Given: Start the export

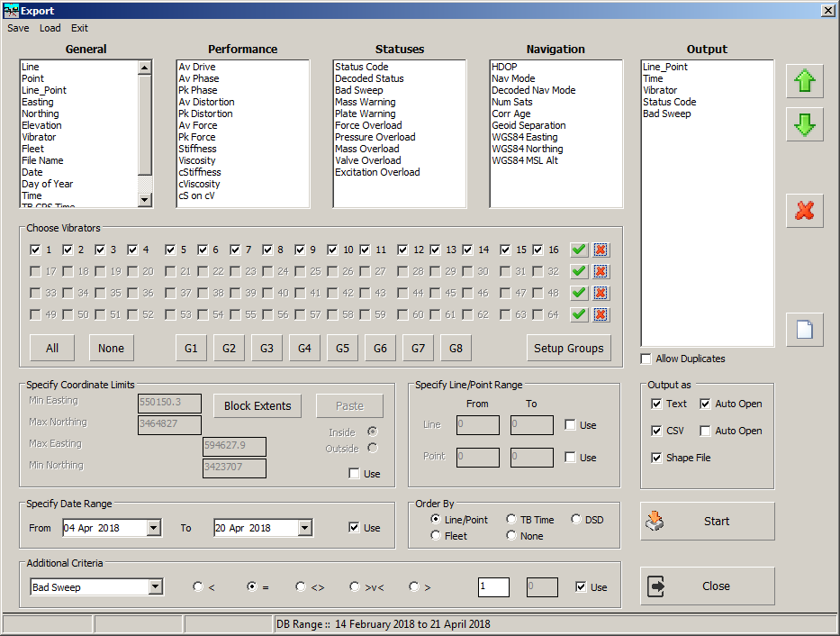Looking at the screenshot, I should [x=707, y=522].
